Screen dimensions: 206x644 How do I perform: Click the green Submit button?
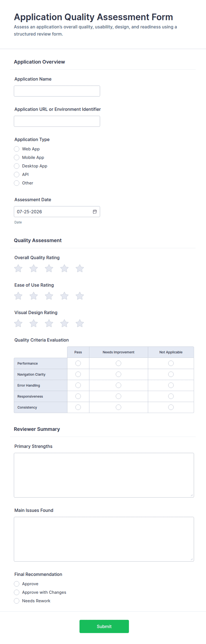[104, 626]
